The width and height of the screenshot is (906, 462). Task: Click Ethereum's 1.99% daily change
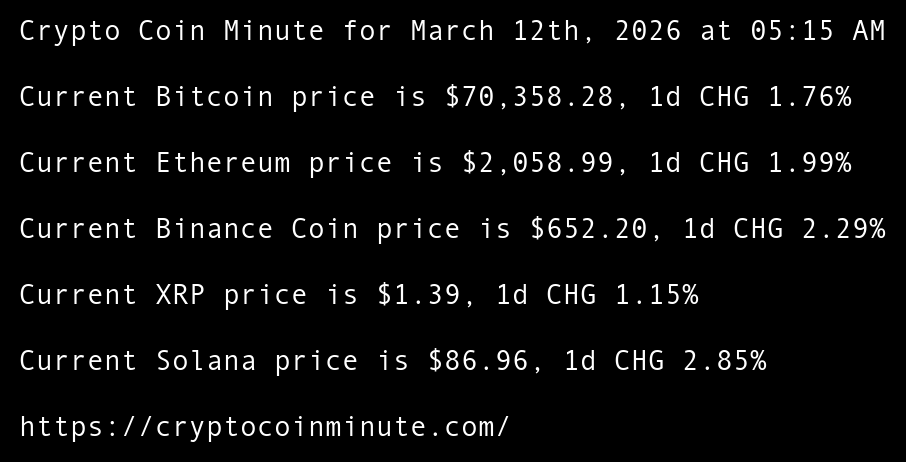(x=809, y=163)
